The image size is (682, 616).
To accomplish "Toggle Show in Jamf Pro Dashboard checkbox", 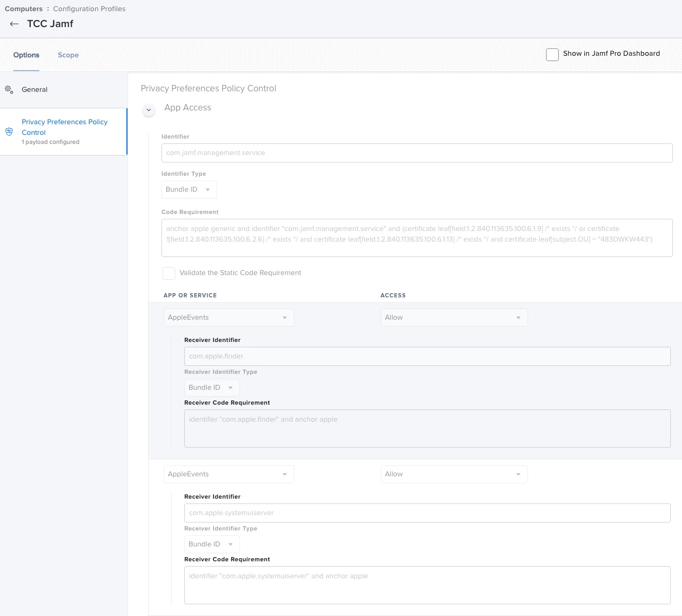I will point(552,54).
